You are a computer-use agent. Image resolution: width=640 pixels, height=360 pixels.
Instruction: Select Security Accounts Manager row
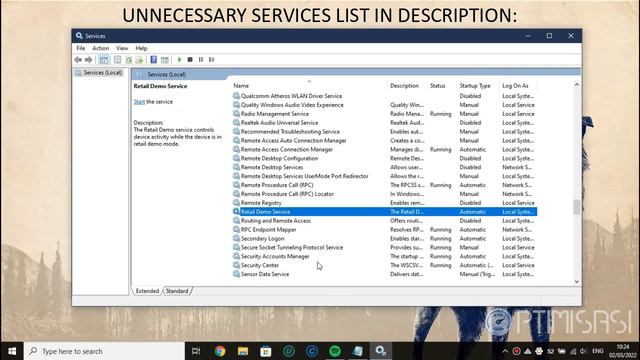[384, 256]
